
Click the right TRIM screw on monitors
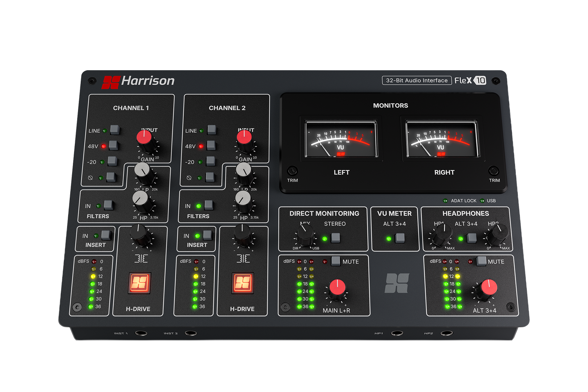tap(494, 171)
